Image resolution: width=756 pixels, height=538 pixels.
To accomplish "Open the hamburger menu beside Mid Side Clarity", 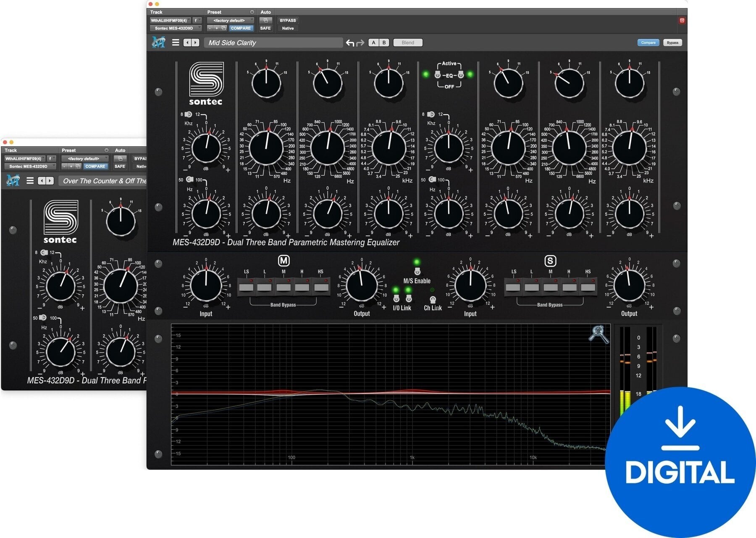I will point(176,42).
